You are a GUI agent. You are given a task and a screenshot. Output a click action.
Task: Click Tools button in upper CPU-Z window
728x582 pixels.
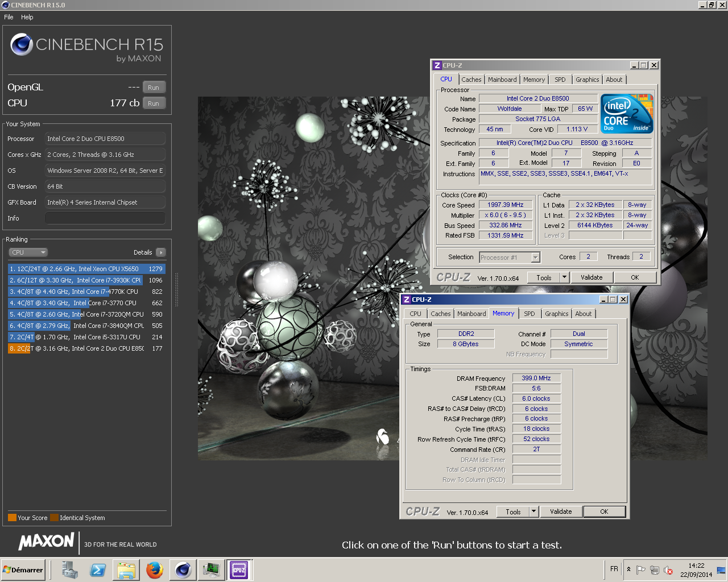(544, 277)
